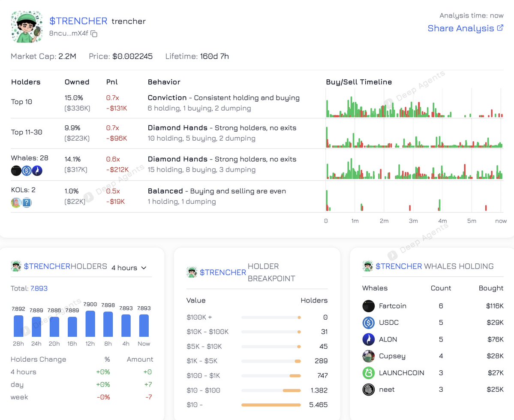Select the 12h bar in holders chart
This screenshot has width=514, height=420.
[90, 324]
